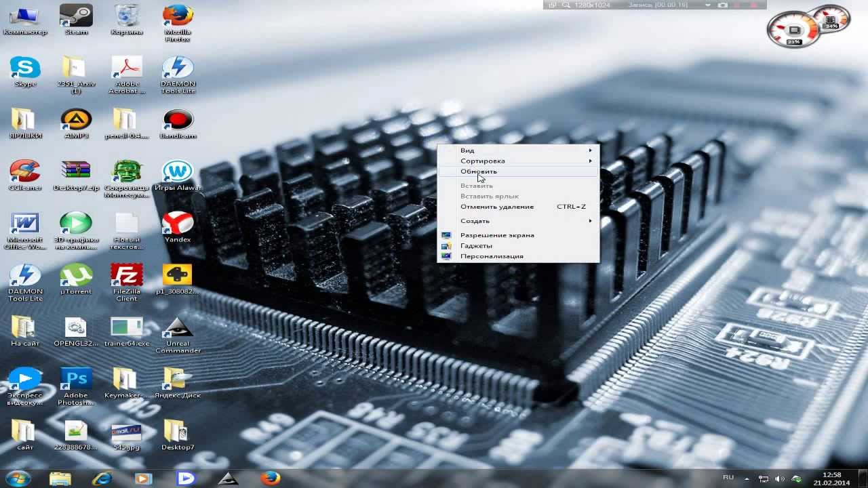
Task: Click the FileZilla Client desktop icon
Action: 127,283
